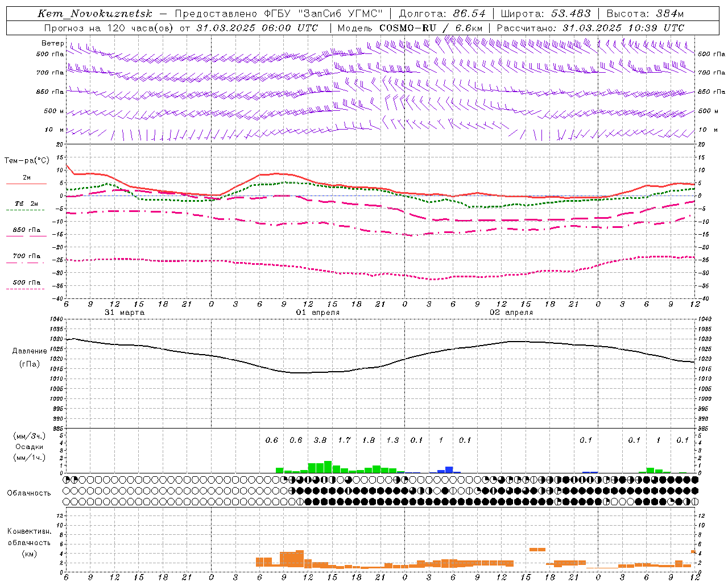Click the 1040 tick on left pressure axis

point(57,319)
